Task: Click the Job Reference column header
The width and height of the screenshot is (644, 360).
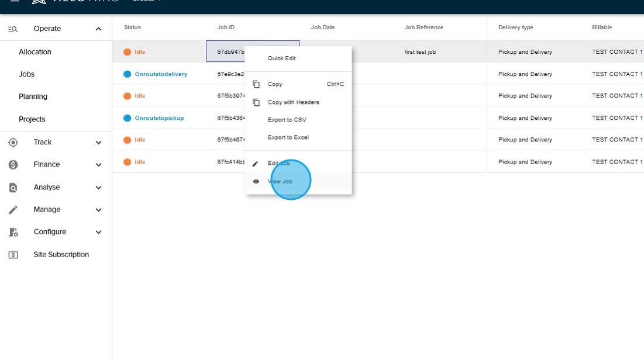Action: pos(423,27)
